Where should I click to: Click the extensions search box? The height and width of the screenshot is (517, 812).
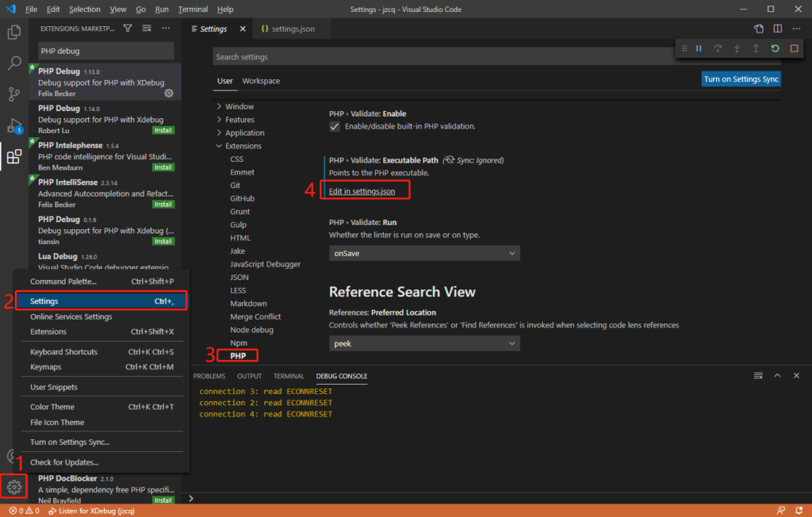coord(106,51)
